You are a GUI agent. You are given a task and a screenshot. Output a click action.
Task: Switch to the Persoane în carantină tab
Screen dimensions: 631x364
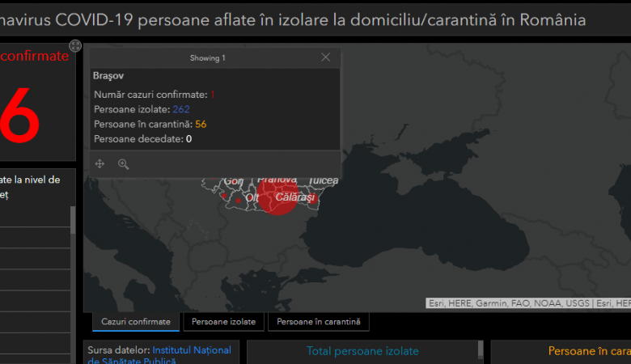point(318,322)
